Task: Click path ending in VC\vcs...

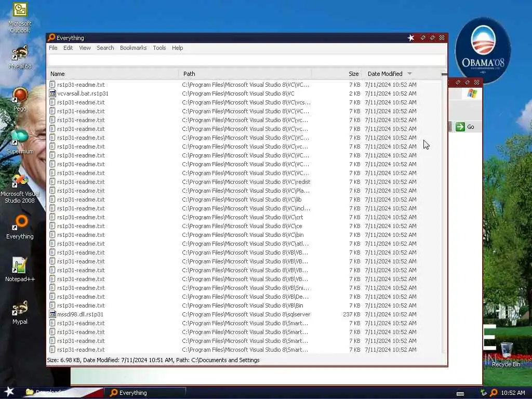Action: coord(246,102)
